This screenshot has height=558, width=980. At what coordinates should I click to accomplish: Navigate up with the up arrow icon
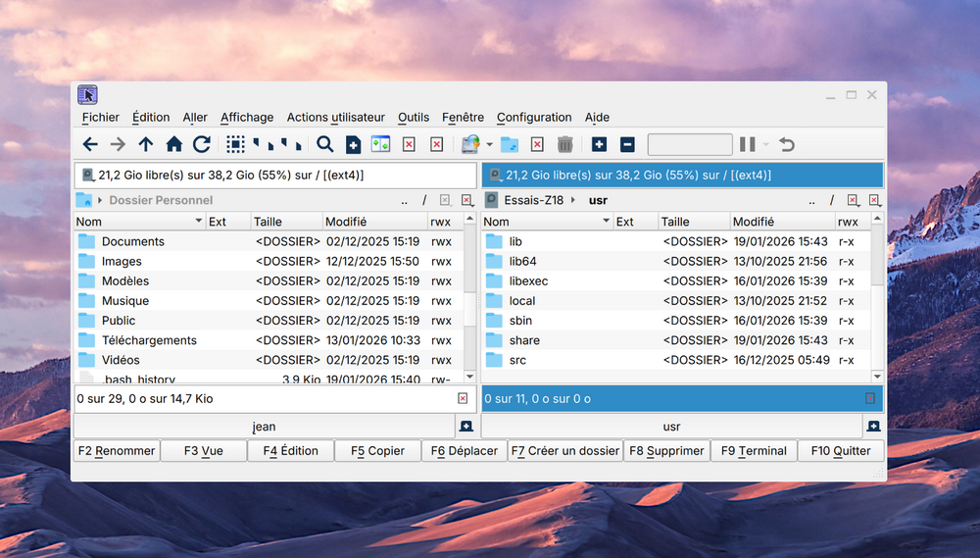click(x=146, y=144)
